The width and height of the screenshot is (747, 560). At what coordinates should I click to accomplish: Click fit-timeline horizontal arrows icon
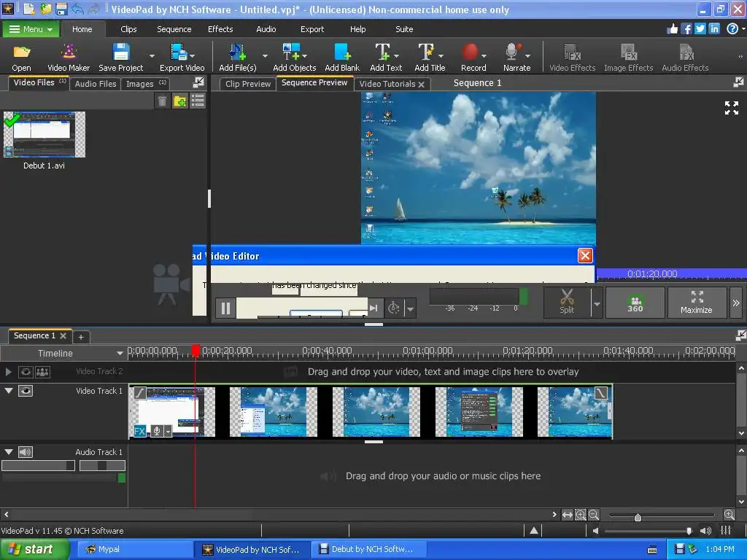coord(567,515)
